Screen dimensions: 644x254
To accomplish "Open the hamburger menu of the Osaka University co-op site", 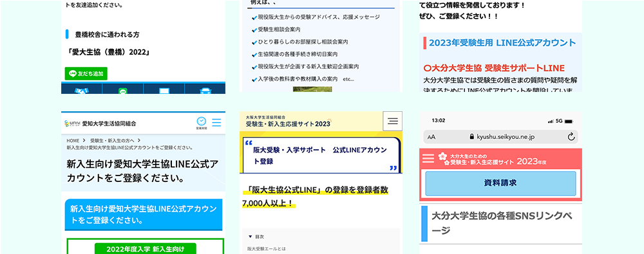I will click(x=393, y=121).
